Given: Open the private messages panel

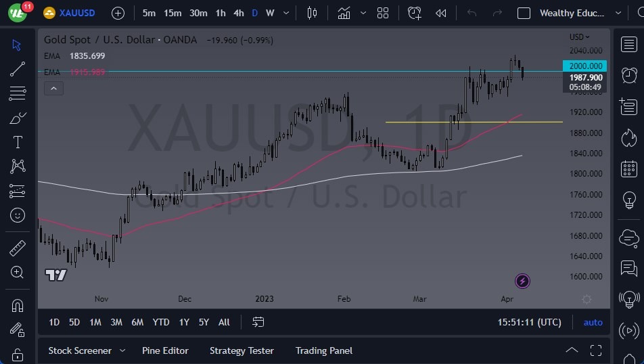Looking at the screenshot, I should (629, 269).
